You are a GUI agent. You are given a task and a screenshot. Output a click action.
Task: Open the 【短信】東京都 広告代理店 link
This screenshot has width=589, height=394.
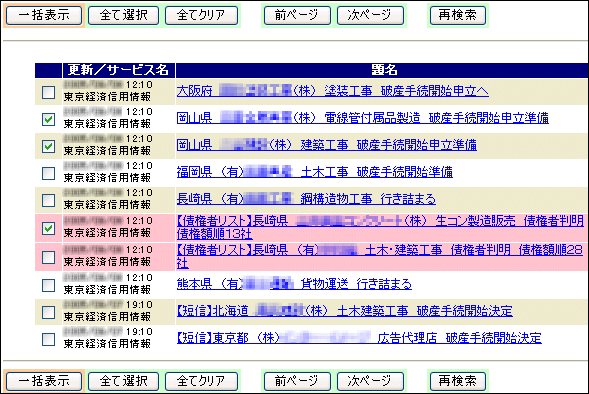[359, 338]
